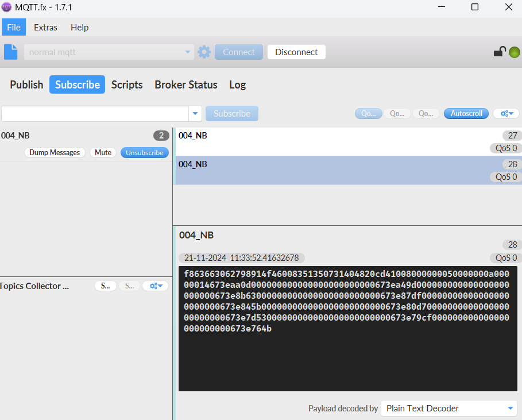Open the normal mqtt profile dropdown
Image resolution: width=522 pixels, height=420 pixels.
point(187,52)
